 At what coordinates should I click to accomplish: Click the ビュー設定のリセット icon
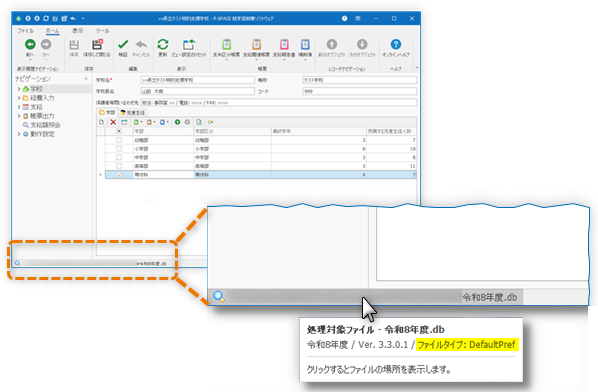click(189, 44)
